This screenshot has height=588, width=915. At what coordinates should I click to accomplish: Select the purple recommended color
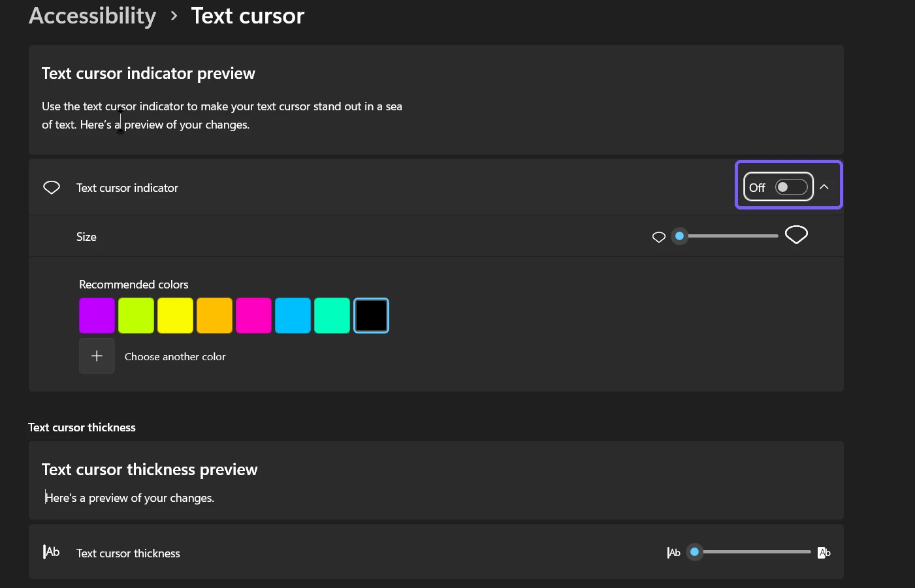tap(97, 315)
